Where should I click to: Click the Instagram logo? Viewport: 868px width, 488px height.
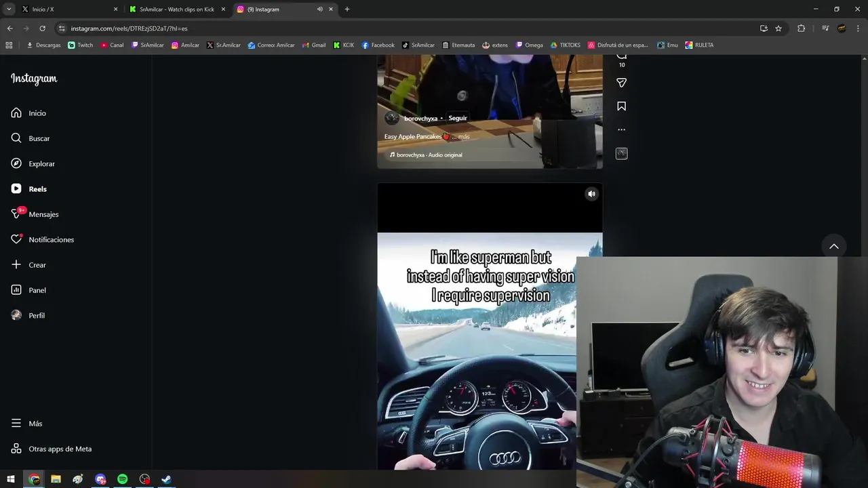pyautogui.click(x=34, y=79)
